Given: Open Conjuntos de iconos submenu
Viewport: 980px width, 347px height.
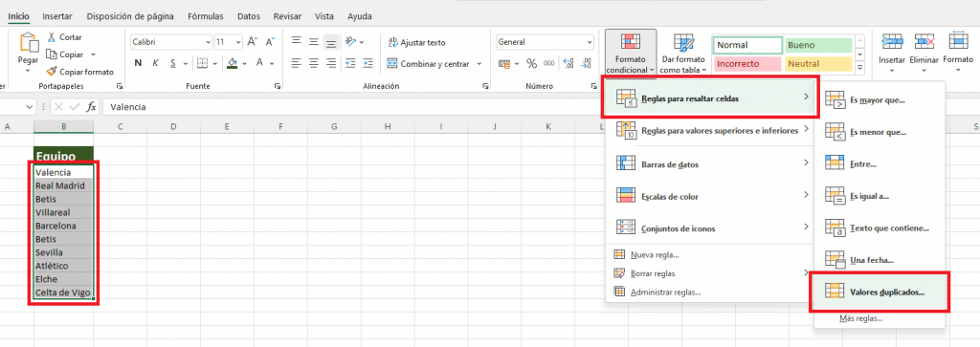Looking at the screenshot, I should [x=711, y=228].
